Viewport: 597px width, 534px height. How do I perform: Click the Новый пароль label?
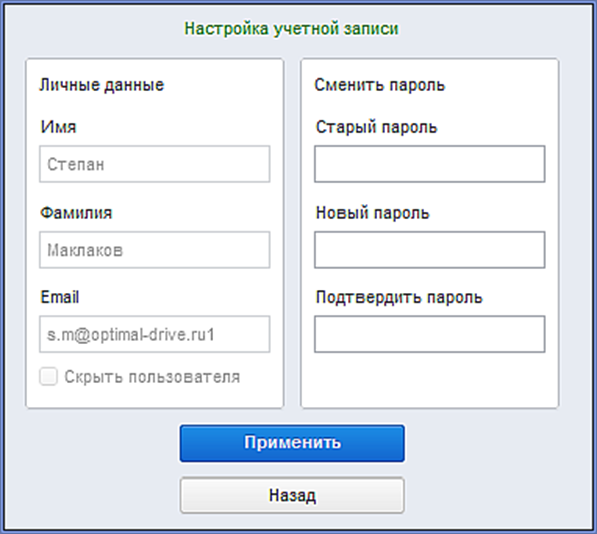click(x=373, y=213)
